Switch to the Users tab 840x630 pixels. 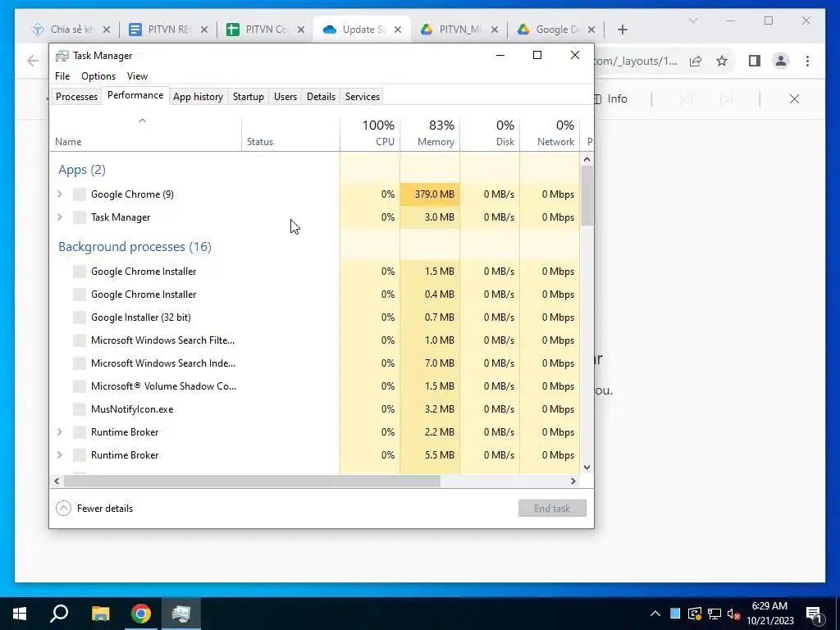(285, 97)
